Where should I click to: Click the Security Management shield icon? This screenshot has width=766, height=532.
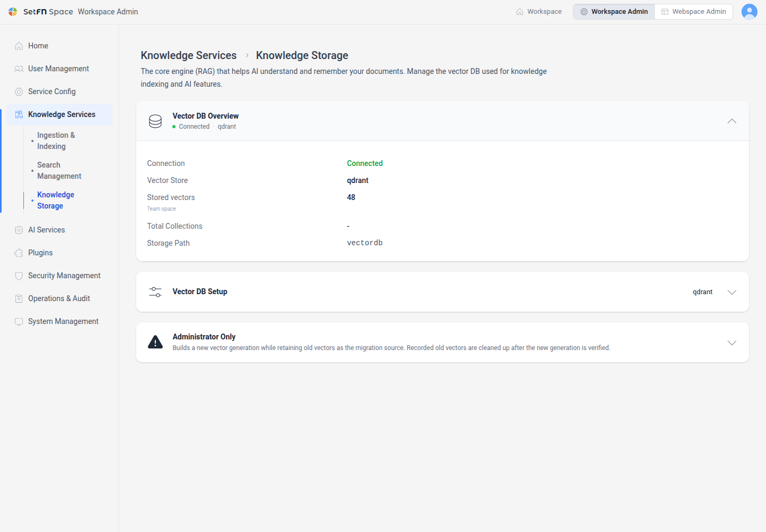point(19,276)
